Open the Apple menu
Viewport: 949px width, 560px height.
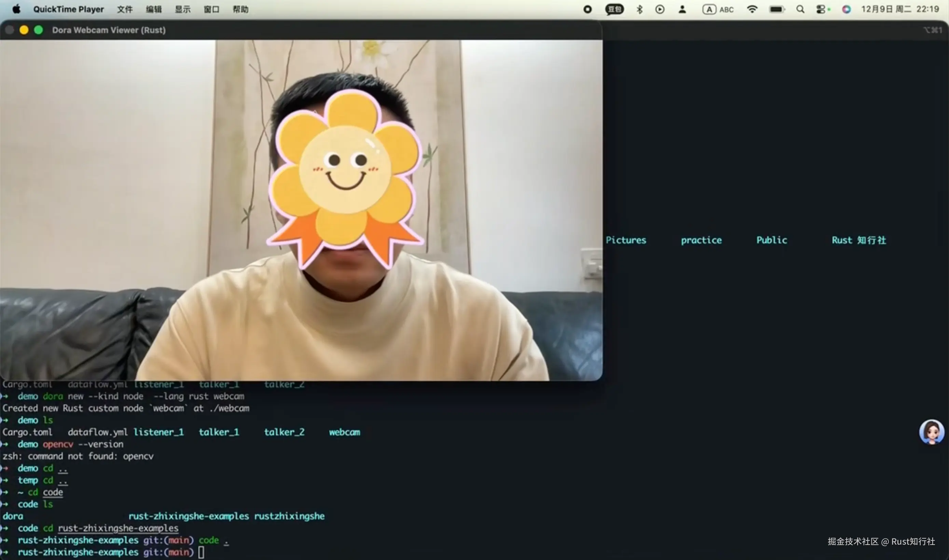(16, 9)
